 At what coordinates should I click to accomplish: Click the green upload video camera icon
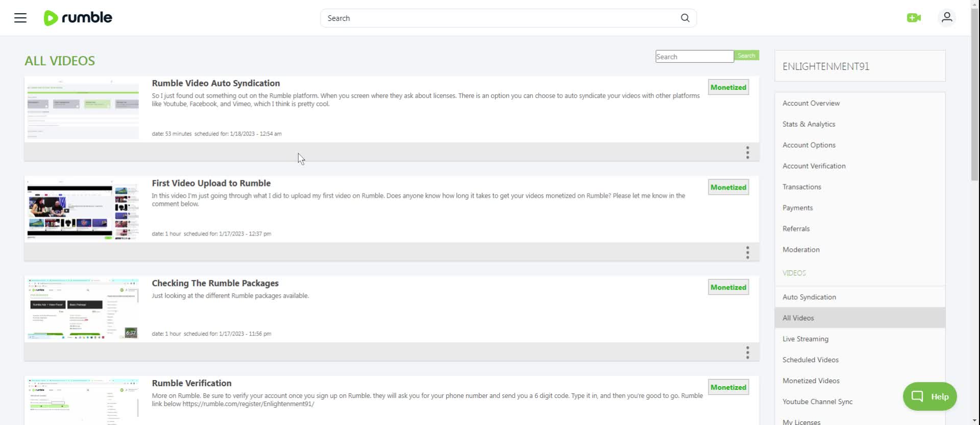pyautogui.click(x=914, y=18)
